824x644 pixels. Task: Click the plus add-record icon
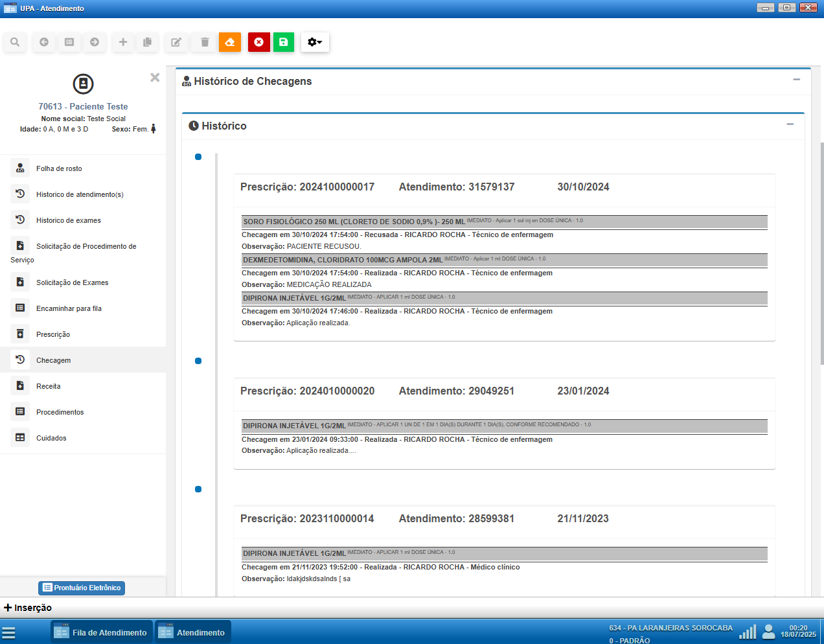(x=122, y=42)
